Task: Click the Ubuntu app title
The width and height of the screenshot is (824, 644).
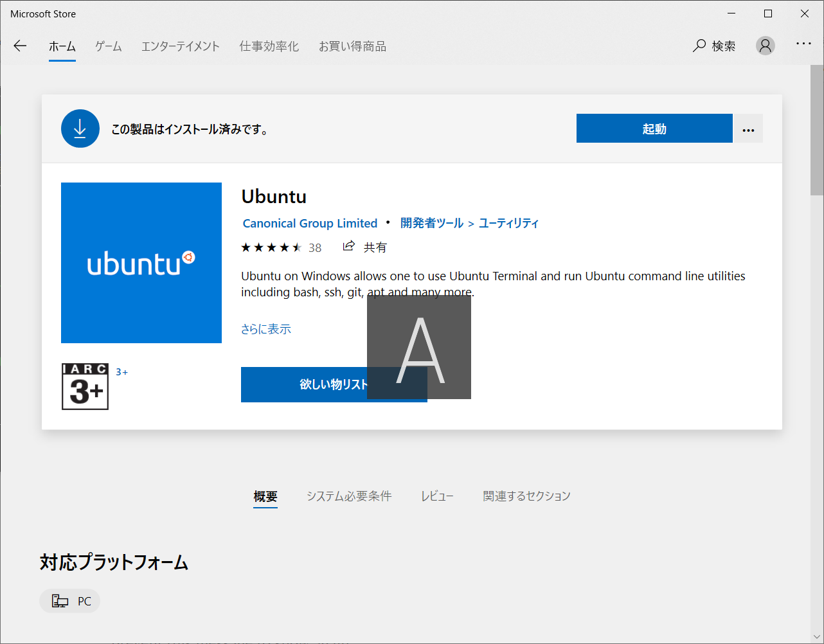Action: click(x=274, y=196)
